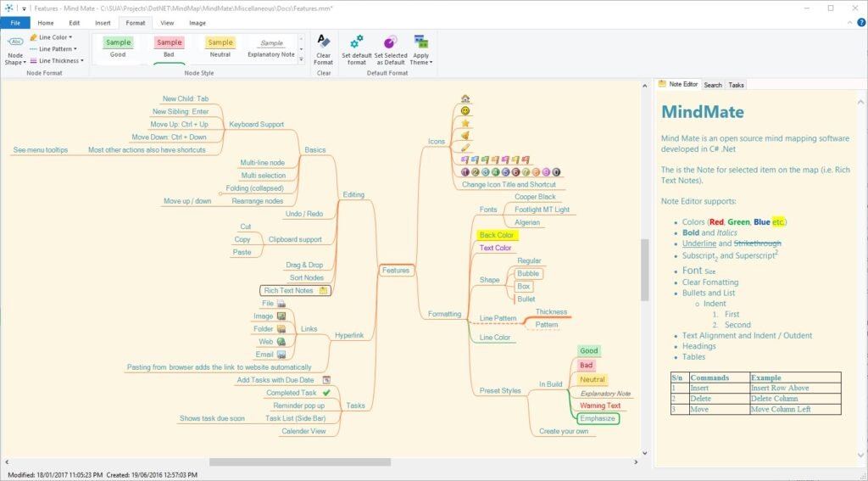868x481 pixels.
Task: Click the note icon on Rich Text Notes
Action: point(323,290)
